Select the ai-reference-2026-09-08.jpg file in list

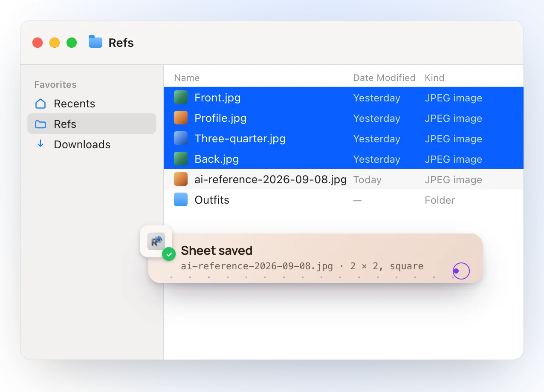tap(344, 179)
